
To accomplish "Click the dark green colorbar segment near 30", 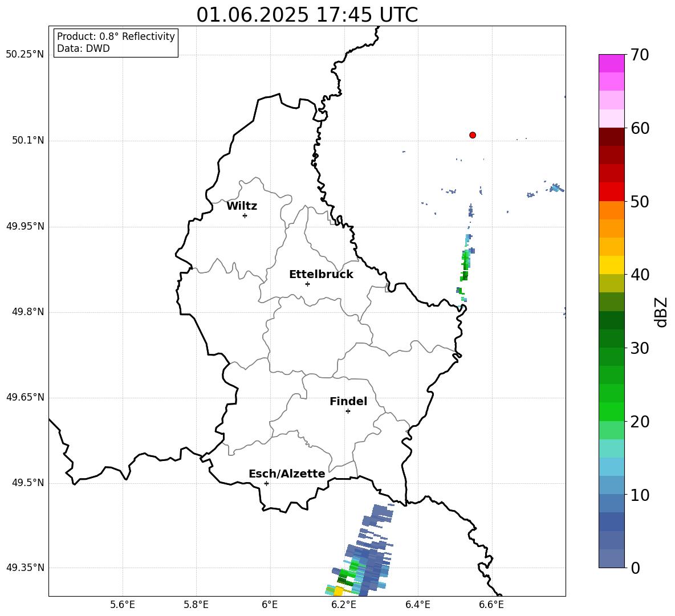I will click(611, 338).
